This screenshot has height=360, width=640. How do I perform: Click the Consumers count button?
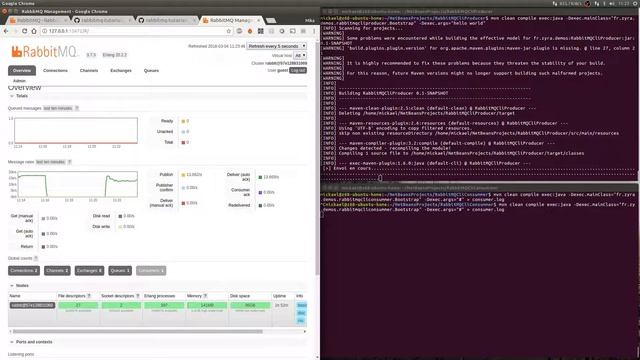(x=151, y=271)
